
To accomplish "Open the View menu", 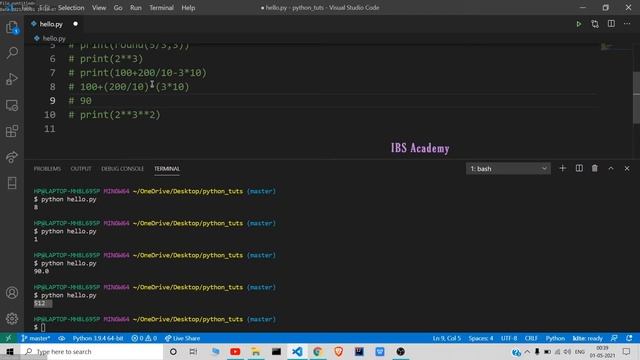I will click(x=99, y=8).
